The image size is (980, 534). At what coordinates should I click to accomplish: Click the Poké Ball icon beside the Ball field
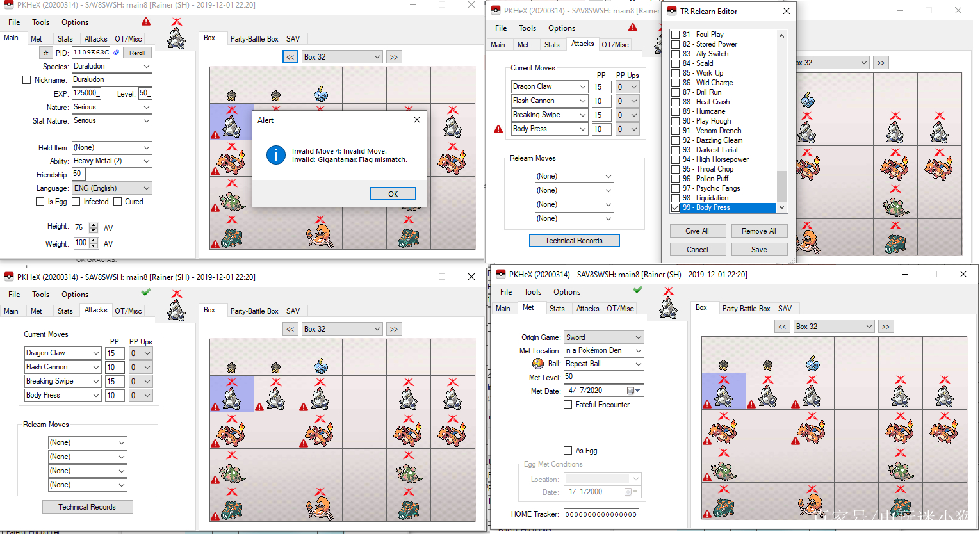click(x=538, y=364)
